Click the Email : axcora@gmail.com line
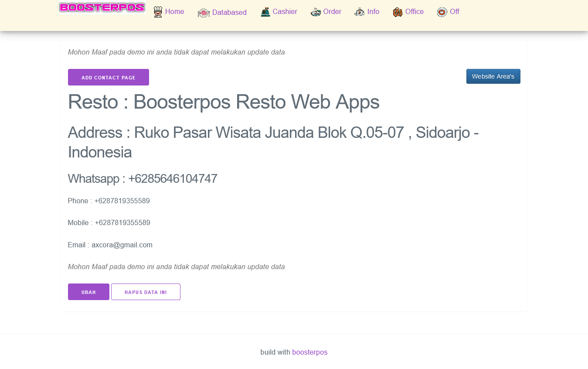This screenshot has height=369, width=588. coord(110,245)
